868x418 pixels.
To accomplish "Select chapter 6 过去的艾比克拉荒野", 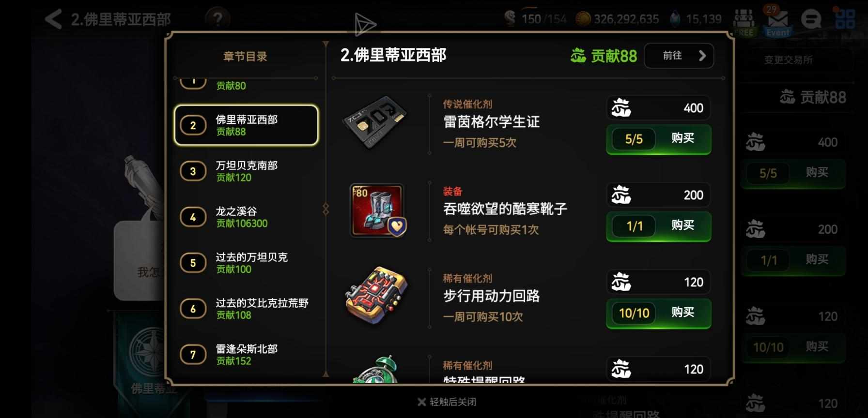I will pyautogui.click(x=246, y=309).
